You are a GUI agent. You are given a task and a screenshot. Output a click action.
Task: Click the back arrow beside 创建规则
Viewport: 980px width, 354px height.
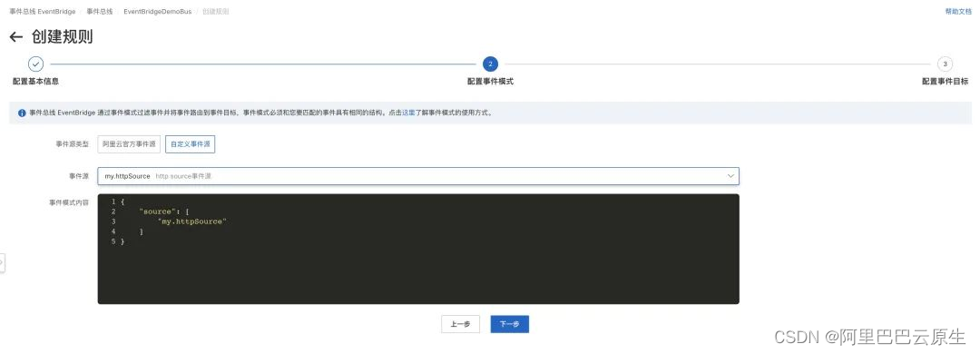[x=16, y=37]
